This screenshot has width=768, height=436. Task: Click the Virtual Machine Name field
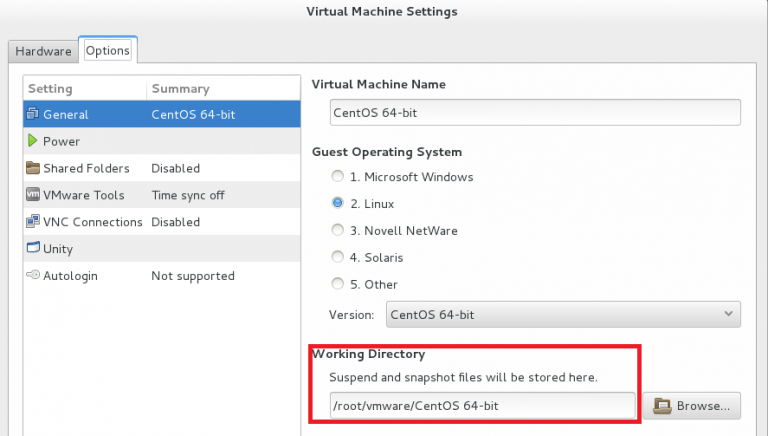click(535, 113)
